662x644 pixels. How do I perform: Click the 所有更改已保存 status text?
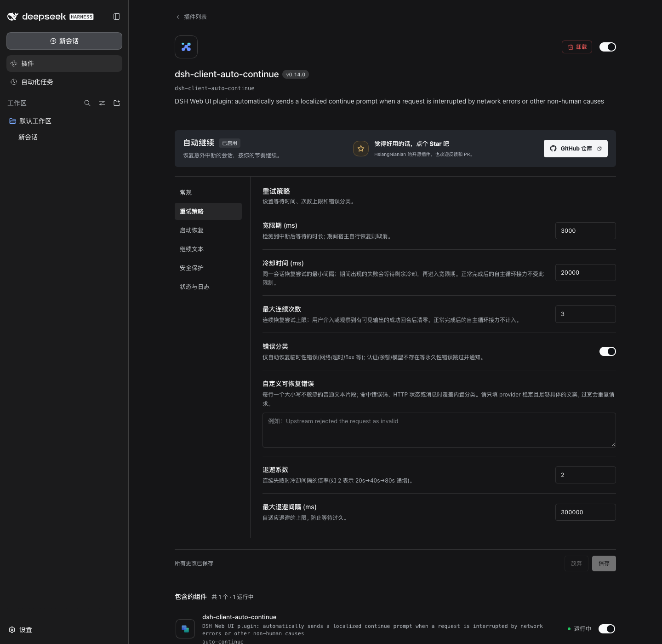(194, 563)
